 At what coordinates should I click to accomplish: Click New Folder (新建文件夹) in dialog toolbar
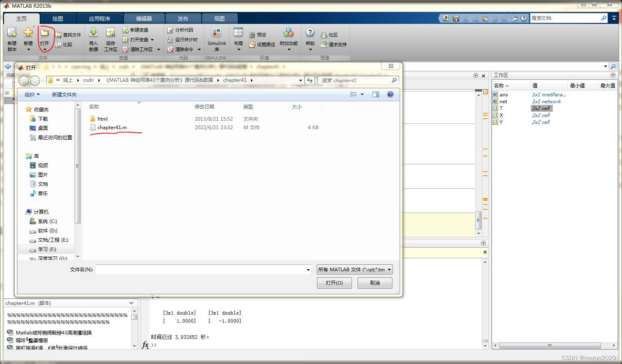64,94
